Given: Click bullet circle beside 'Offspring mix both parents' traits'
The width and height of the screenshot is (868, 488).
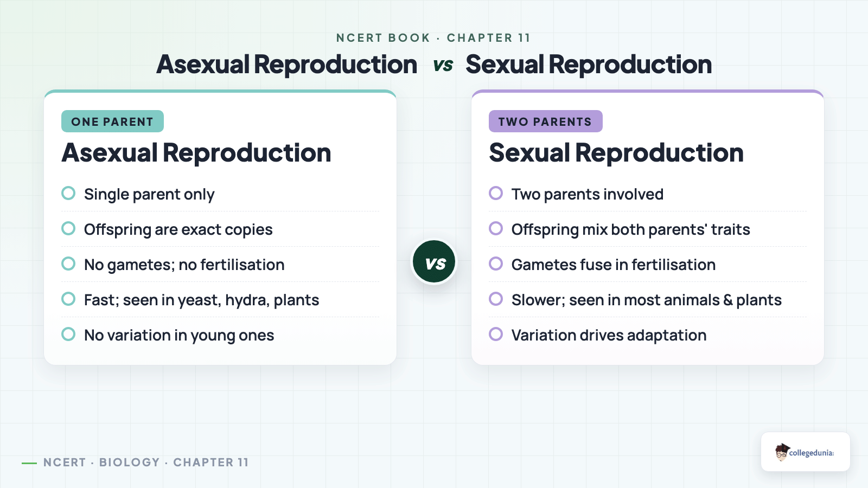Looking at the screenshot, I should [x=496, y=228].
